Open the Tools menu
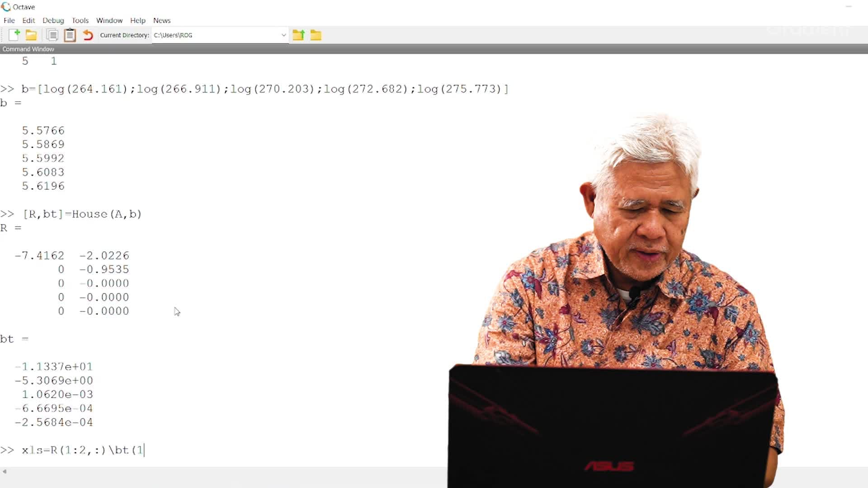868x488 pixels. coord(80,20)
